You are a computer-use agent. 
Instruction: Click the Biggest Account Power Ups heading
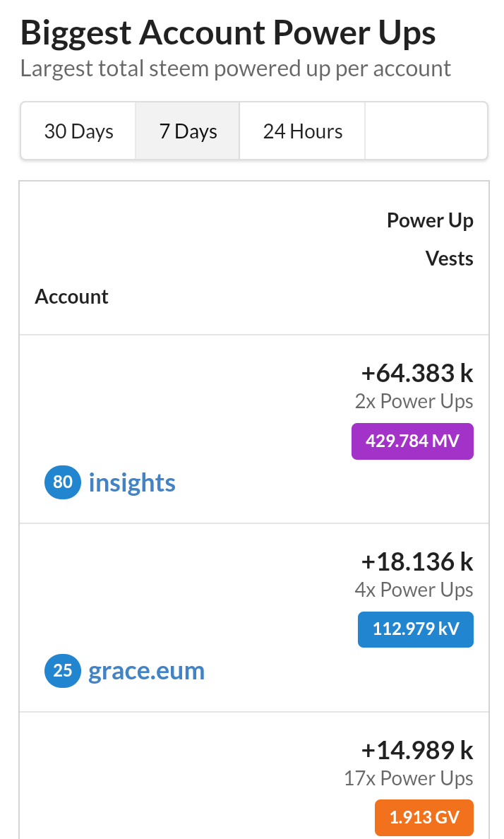[x=228, y=32]
